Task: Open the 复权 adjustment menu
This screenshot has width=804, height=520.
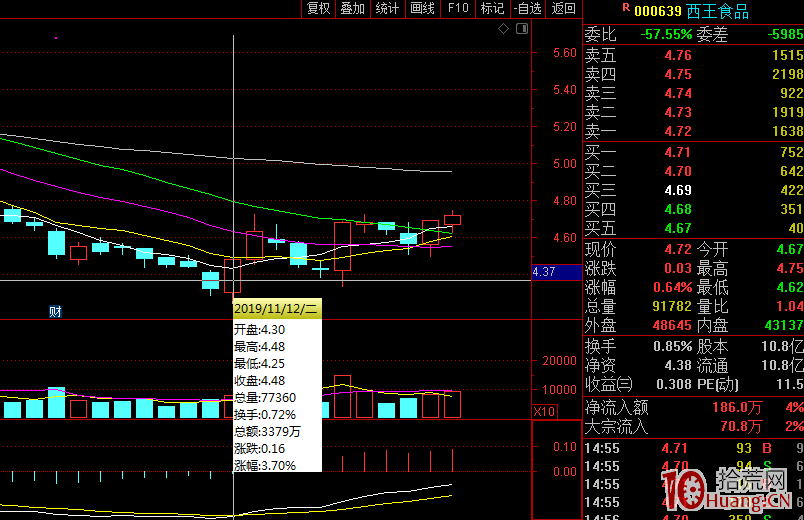Action: tap(318, 8)
